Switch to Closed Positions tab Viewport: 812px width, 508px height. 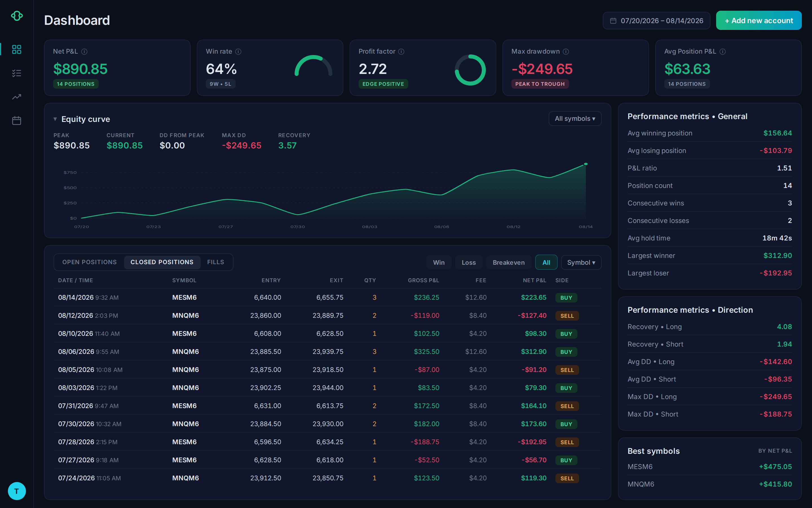(x=162, y=262)
